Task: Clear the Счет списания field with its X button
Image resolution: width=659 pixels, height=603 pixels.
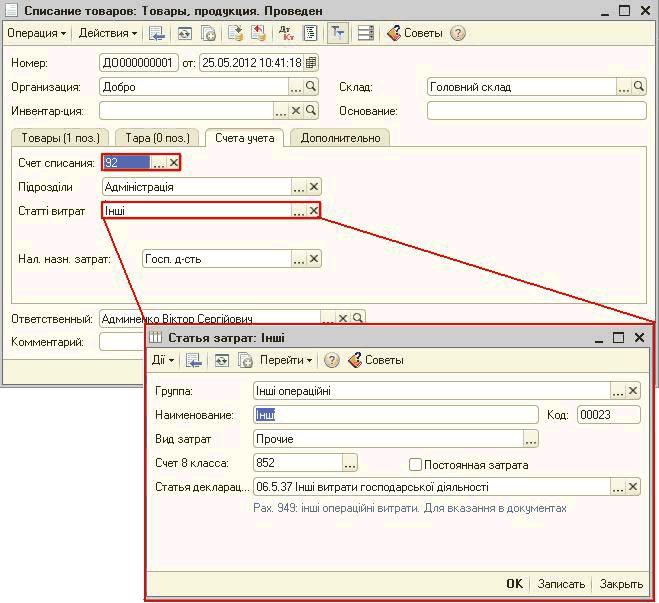Action: [173, 163]
